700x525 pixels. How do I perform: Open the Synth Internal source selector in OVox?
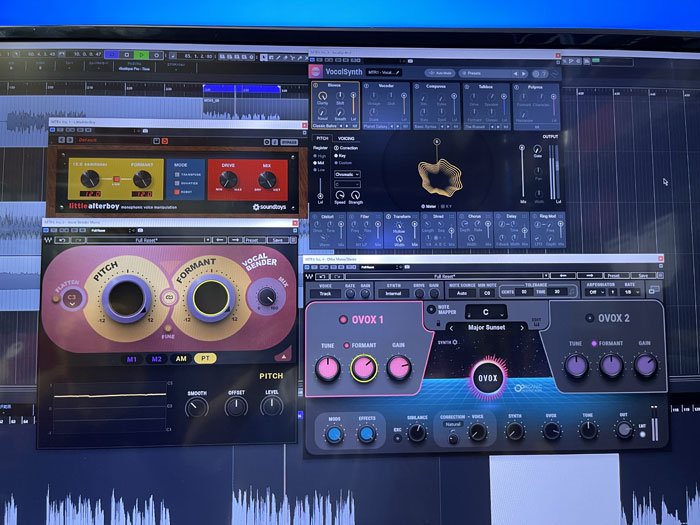(394, 293)
